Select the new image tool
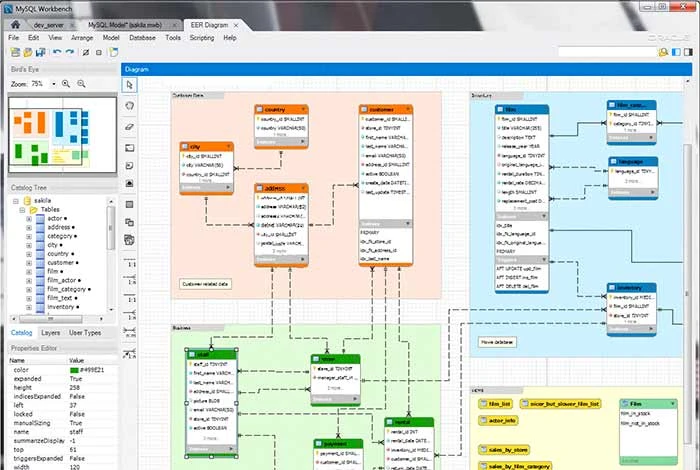The image size is (700, 470). (129, 183)
